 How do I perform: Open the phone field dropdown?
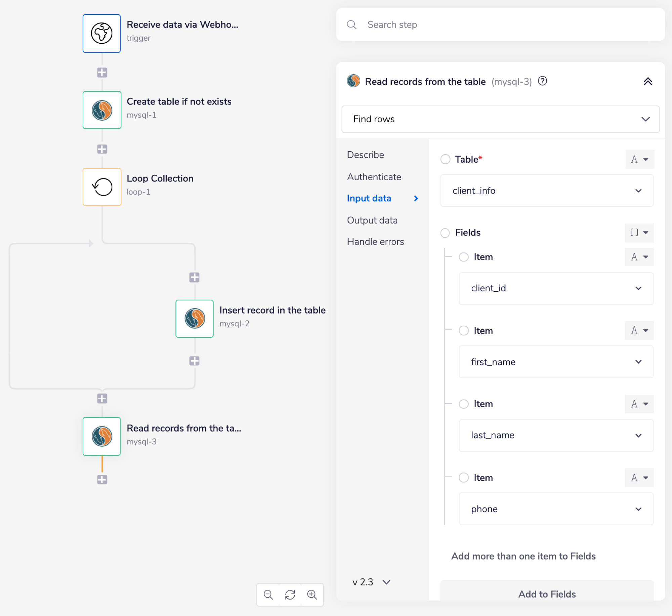(x=556, y=509)
